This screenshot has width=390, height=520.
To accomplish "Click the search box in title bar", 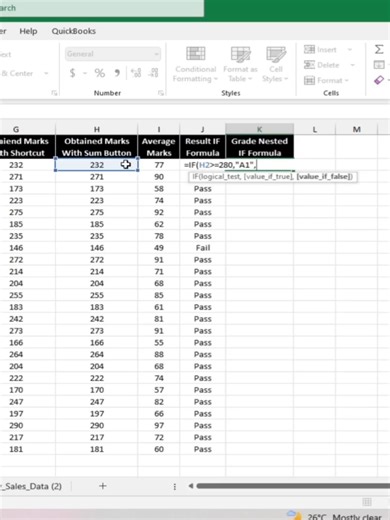I will tap(102, 8).
